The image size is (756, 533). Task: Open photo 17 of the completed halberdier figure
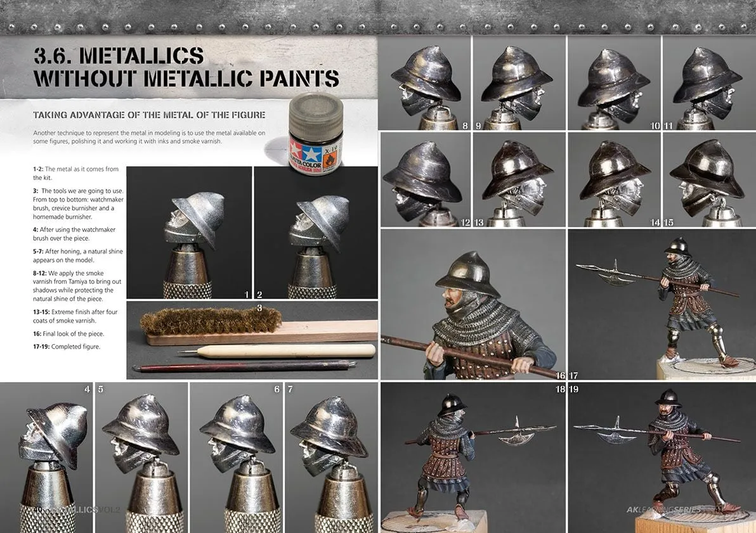pyautogui.click(x=661, y=304)
